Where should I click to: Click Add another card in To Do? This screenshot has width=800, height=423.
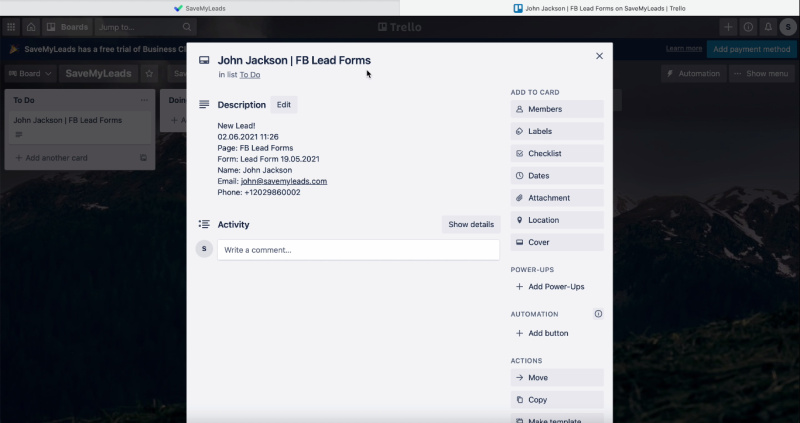[x=51, y=158]
